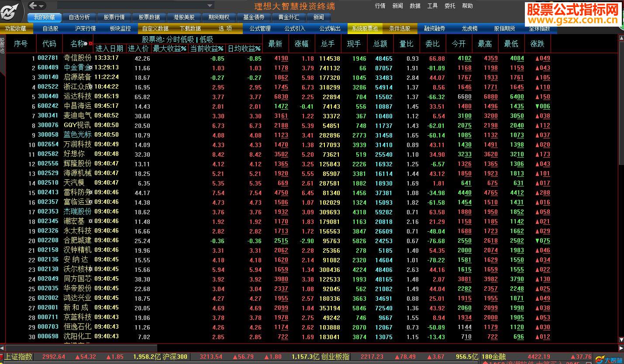
Task: Switch to 期货期权 tab
Action: tap(219, 17)
